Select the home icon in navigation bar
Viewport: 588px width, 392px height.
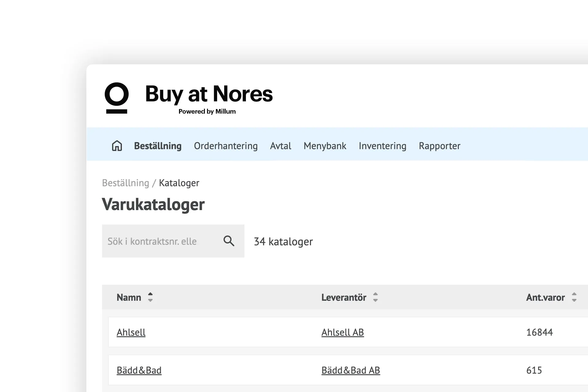coord(117,146)
